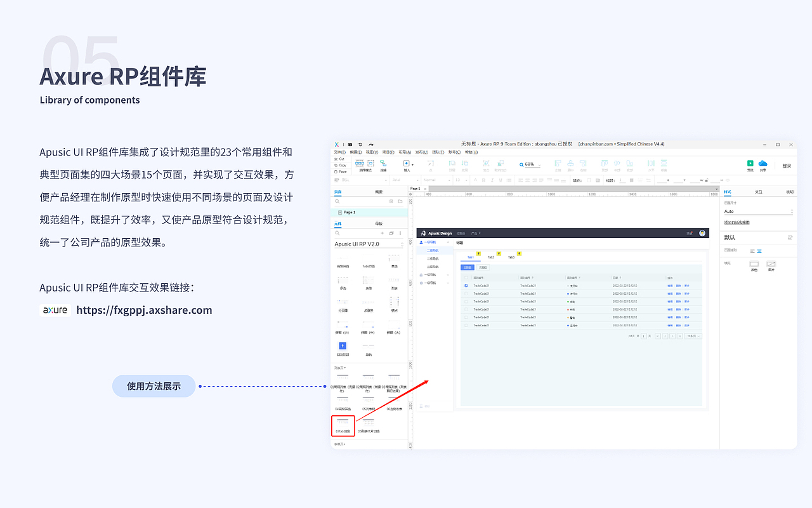Screen dimensions: 812x508
Task: Click the pages panel search icon
Action: pos(337,201)
